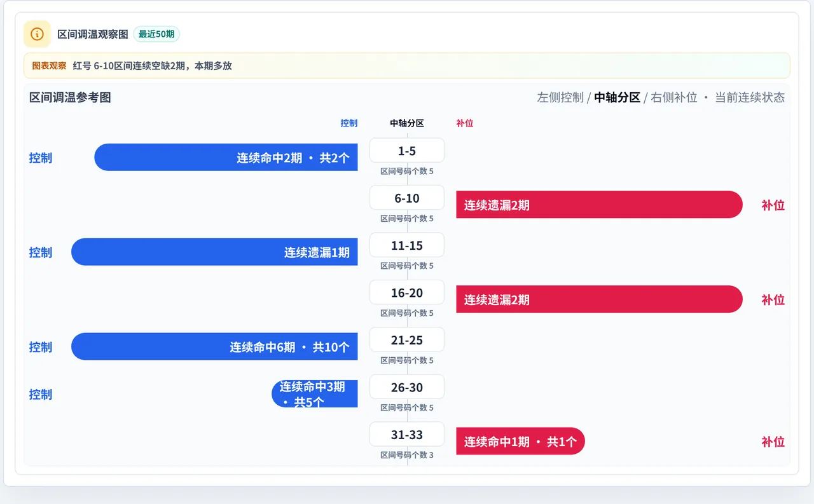Click the 补位 label on the 16-20 row

pyautogui.click(x=773, y=299)
